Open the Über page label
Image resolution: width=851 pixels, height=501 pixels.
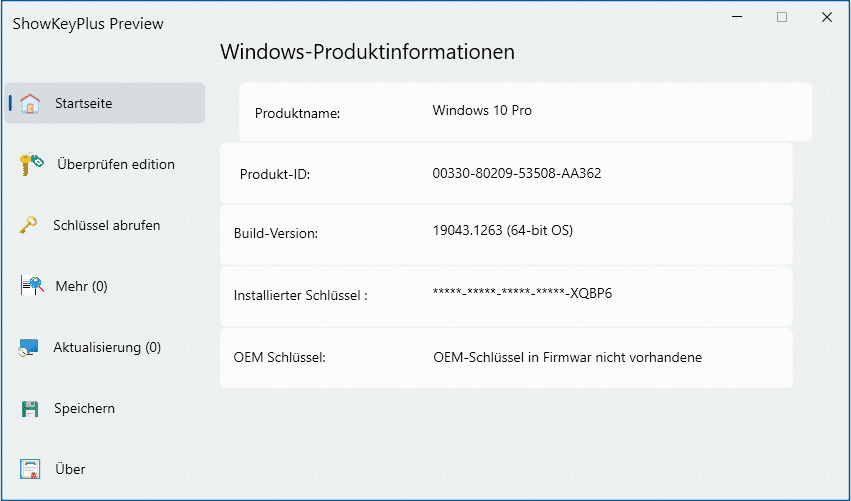(x=70, y=469)
